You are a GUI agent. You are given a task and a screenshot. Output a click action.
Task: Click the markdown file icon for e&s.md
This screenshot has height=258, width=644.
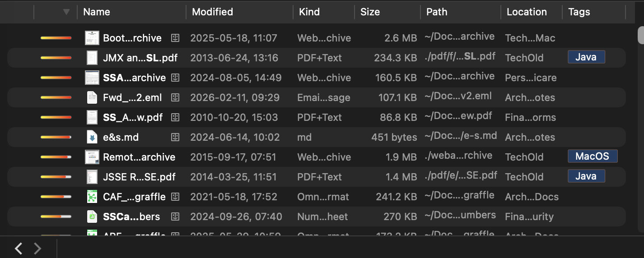point(92,137)
